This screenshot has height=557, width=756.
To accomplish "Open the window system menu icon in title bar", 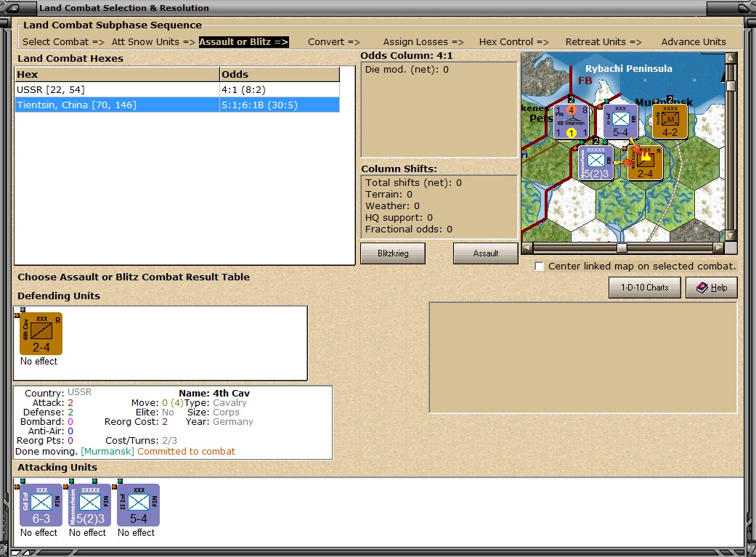I will [14, 8].
